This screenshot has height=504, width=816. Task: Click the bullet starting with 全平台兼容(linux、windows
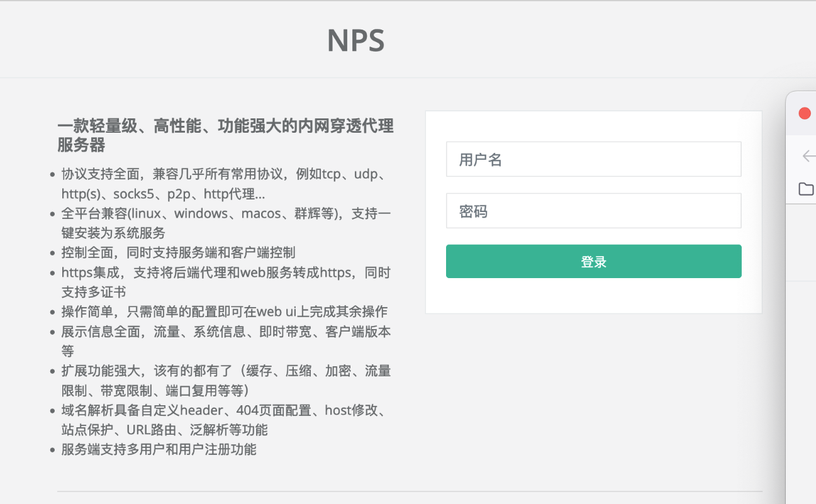tap(226, 223)
